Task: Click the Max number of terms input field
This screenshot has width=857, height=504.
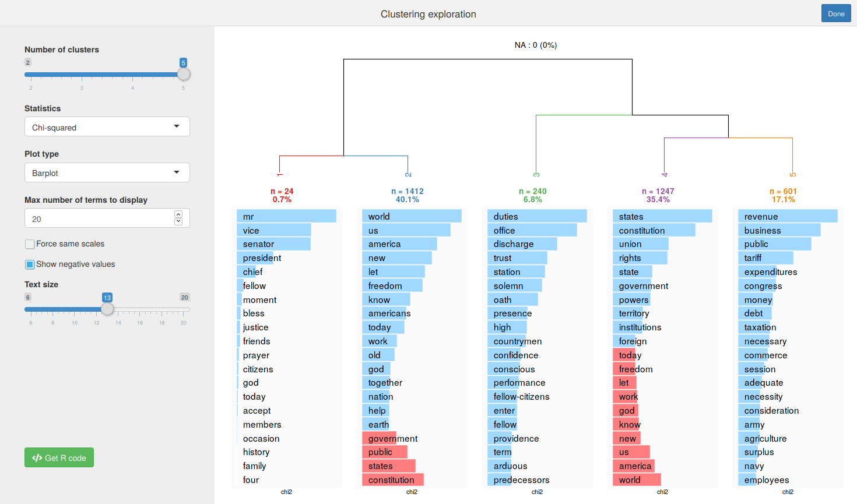Action: (x=99, y=218)
